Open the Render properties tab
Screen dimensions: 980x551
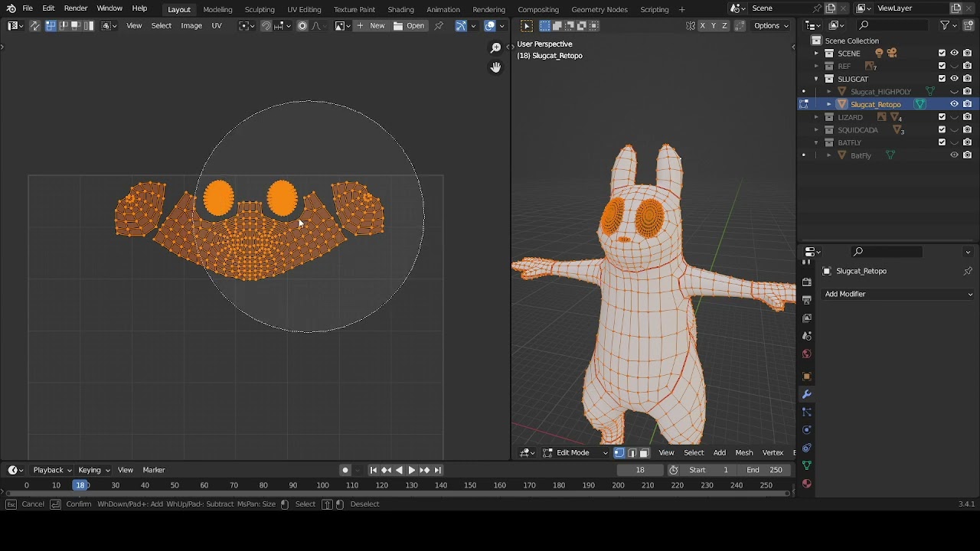806,282
